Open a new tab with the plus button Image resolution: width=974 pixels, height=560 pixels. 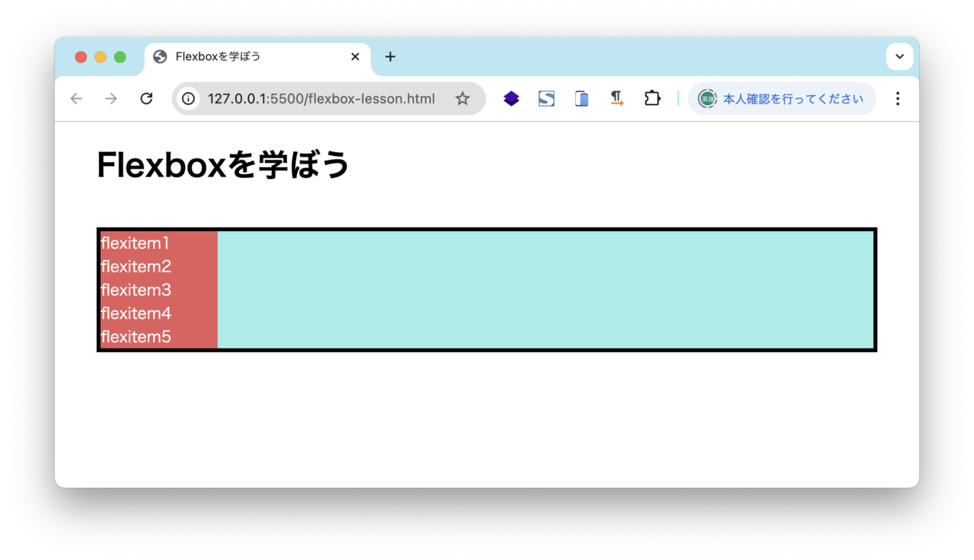click(x=390, y=56)
